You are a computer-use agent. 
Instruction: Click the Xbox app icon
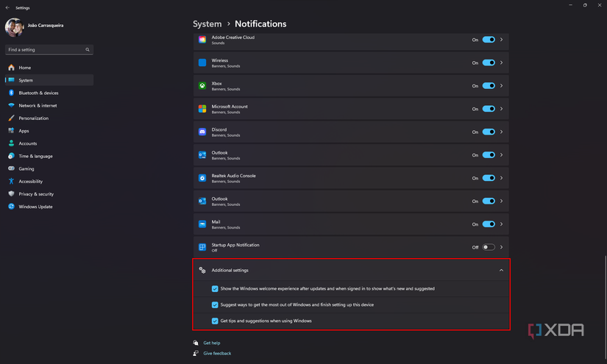(x=202, y=86)
